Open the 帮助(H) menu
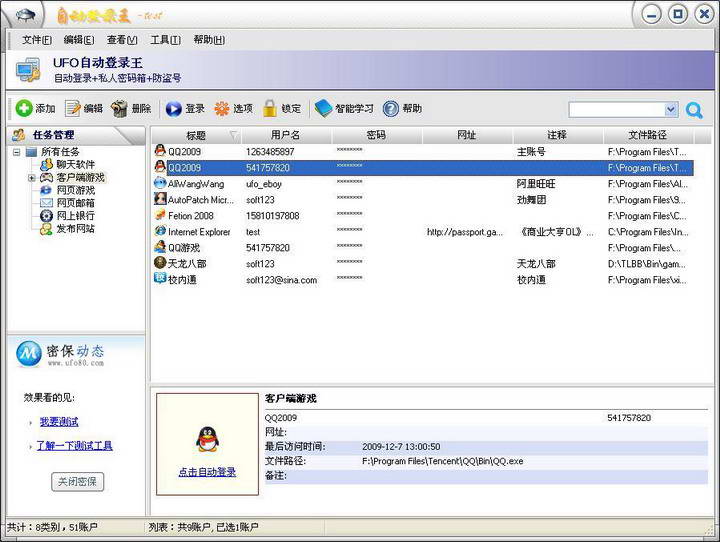 (x=209, y=40)
